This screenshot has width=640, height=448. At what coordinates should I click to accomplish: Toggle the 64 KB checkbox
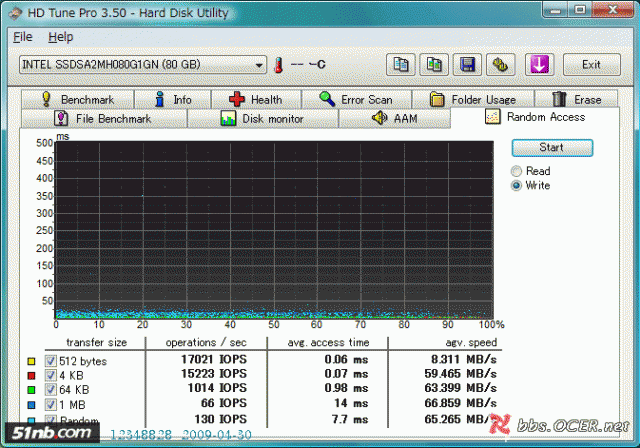50,388
